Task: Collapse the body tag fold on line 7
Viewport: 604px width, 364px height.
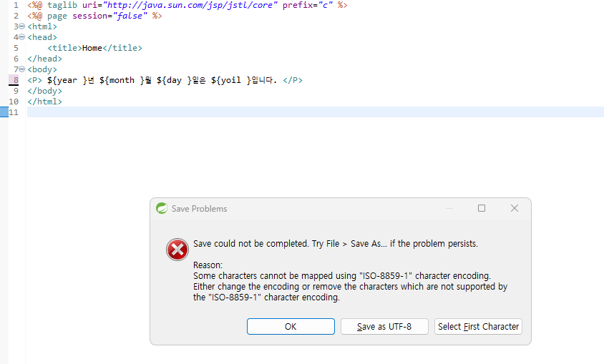Action: pyautogui.click(x=22, y=69)
